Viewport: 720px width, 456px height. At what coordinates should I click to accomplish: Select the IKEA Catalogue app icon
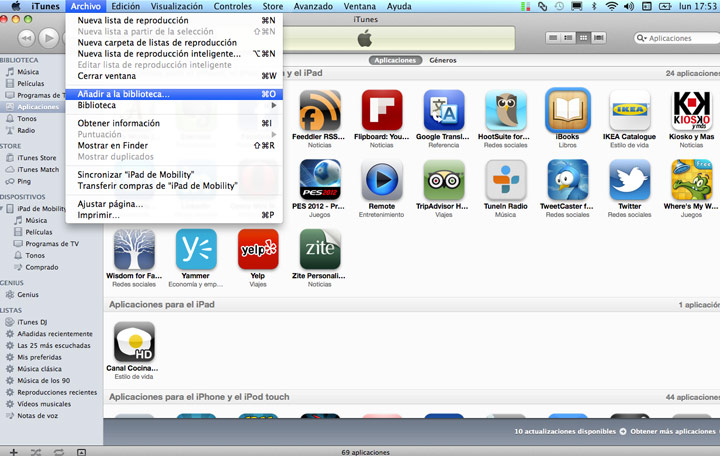(x=629, y=110)
